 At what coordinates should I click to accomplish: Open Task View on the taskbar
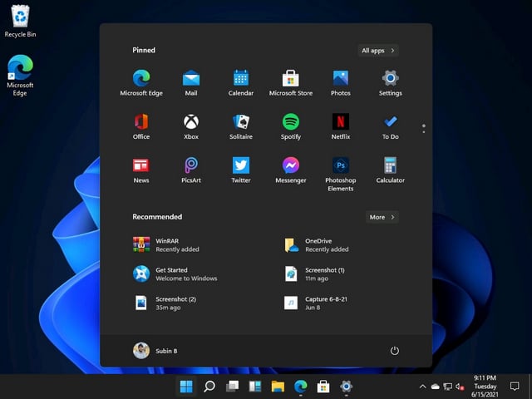(x=233, y=386)
